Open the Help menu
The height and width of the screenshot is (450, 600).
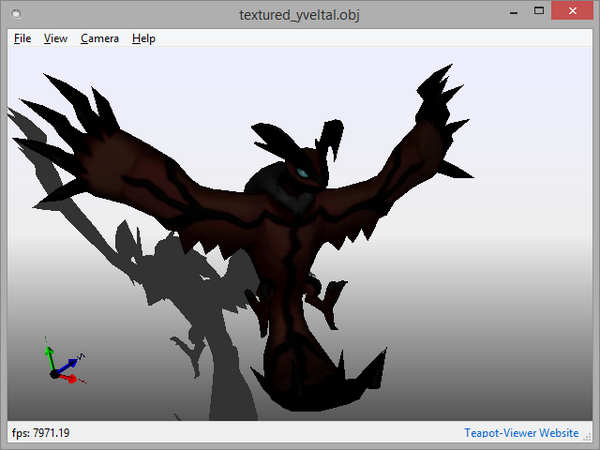coord(144,39)
